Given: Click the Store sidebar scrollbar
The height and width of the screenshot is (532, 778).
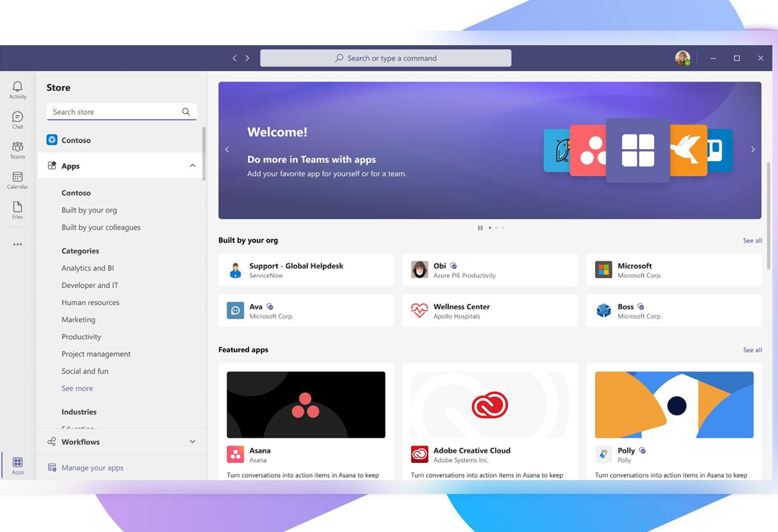Looking at the screenshot, I should (x=203, y=154).
